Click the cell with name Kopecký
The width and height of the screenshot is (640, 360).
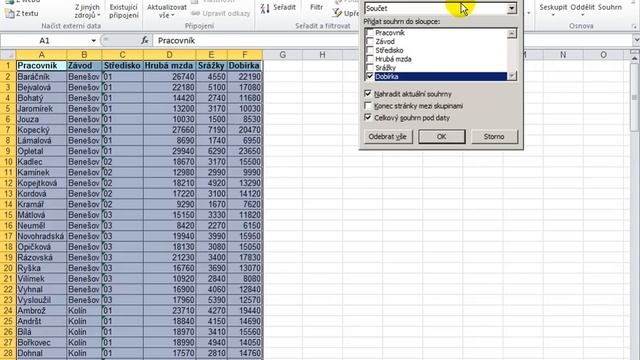(x=41, y=130)
